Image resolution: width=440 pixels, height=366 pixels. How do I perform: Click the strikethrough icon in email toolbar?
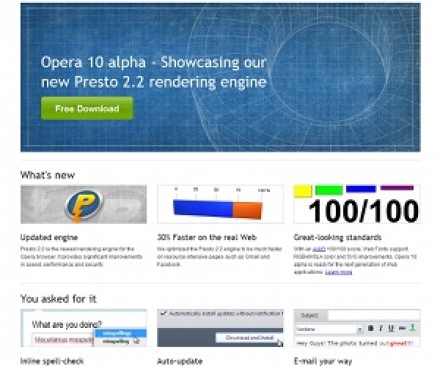402,328
